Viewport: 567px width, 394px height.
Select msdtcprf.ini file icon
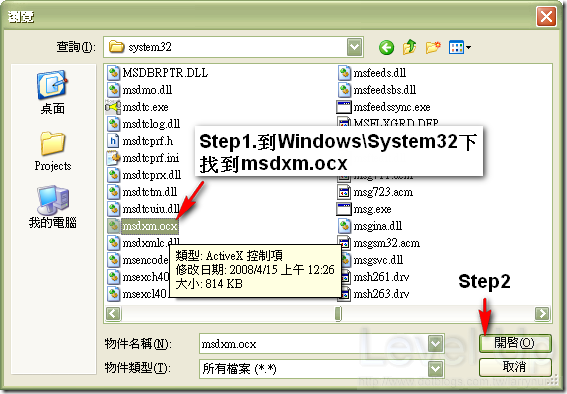click(114, 158)
